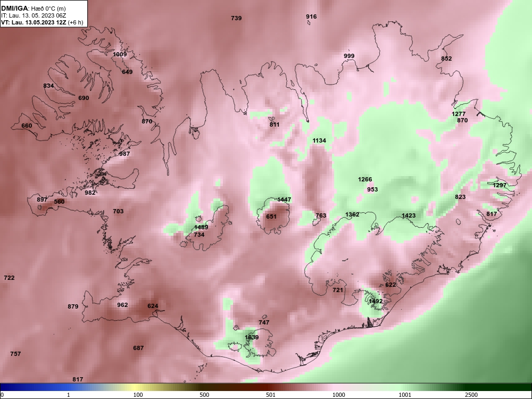
Task: Click the 1423 value label
Action: tap(409, 215)
